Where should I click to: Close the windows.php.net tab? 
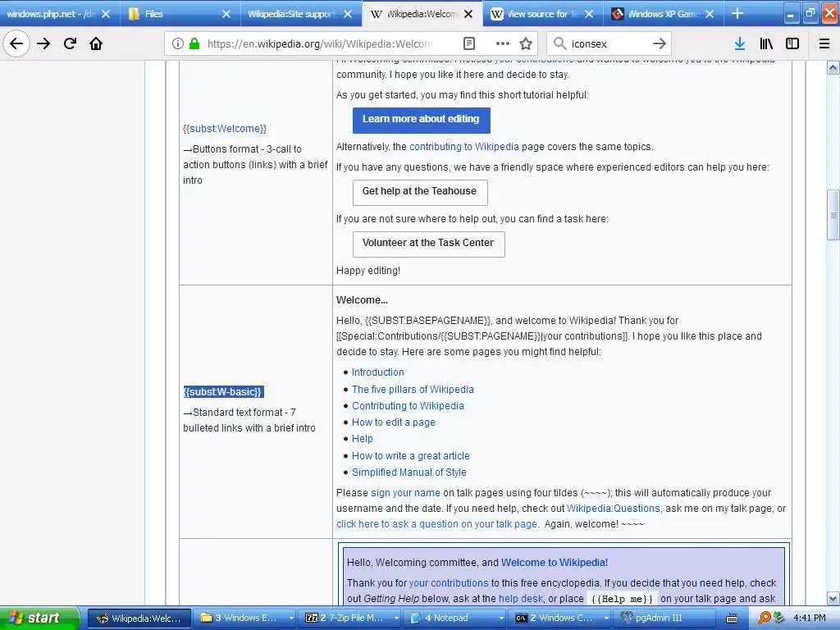[106, 14]
